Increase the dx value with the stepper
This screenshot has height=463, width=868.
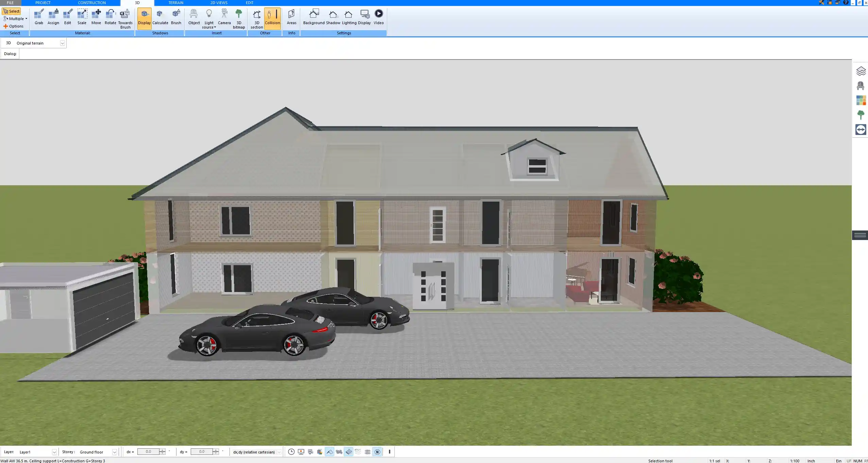pyautogui.click(x=163, y=450)
